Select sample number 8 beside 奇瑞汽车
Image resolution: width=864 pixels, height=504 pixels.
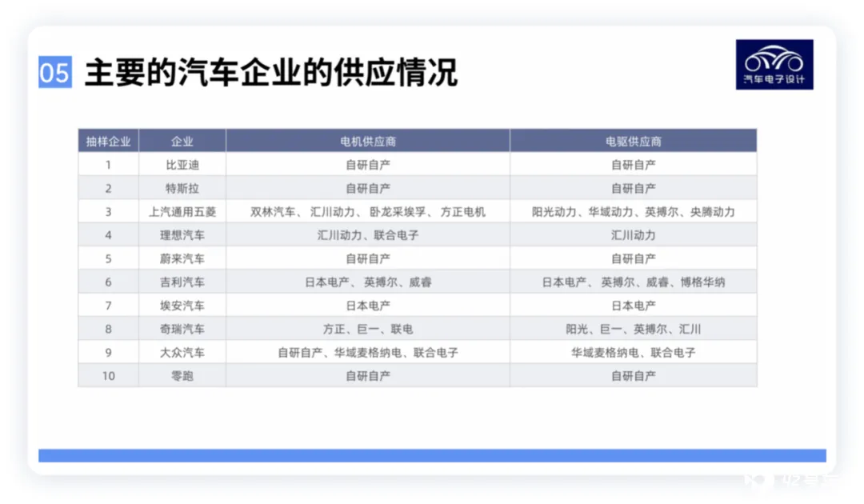[109, 329]
